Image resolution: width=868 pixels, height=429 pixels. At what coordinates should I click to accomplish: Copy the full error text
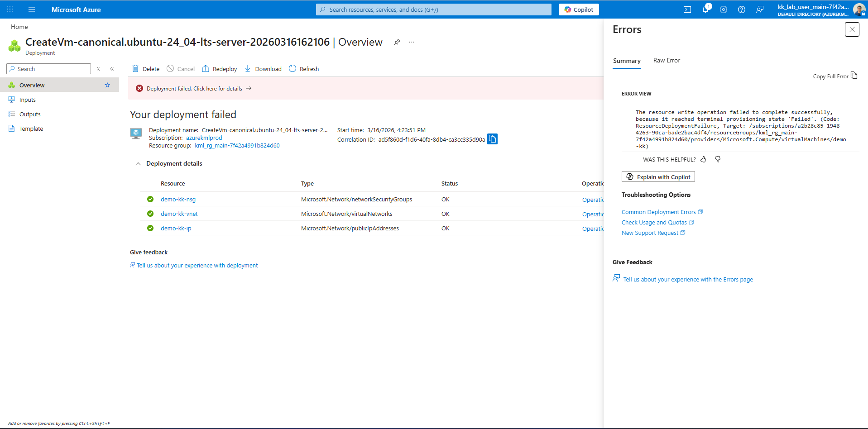coord(835,76)
